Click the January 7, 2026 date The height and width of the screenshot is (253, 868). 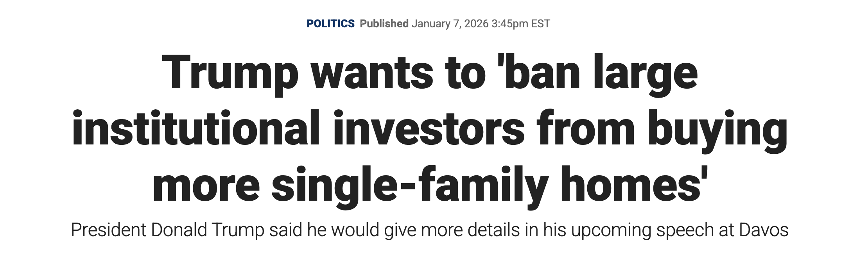[x=450, y=24]
